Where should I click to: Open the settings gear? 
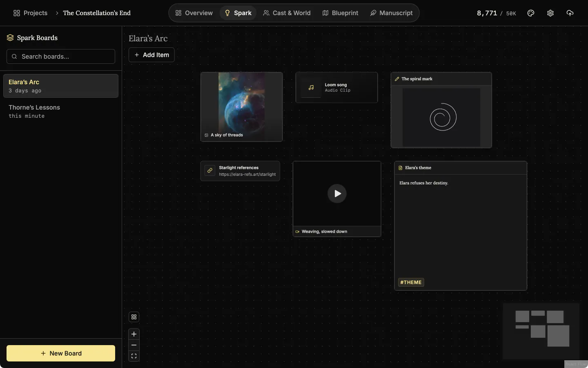pos(550,13)
